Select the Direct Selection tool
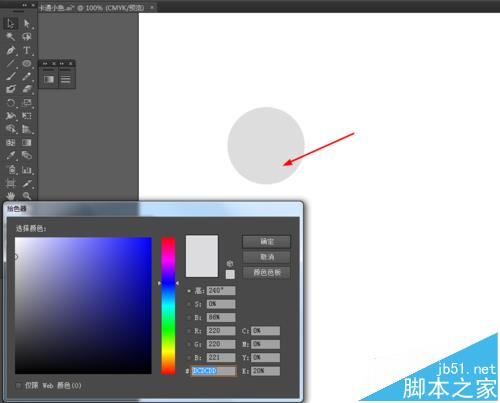This screenshot has width=500, height=403. 27,24
